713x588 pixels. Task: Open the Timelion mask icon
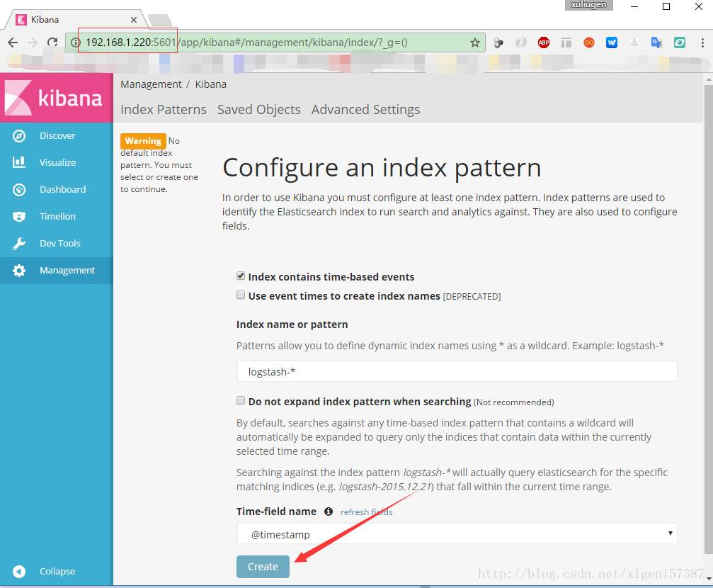[19, 216]
